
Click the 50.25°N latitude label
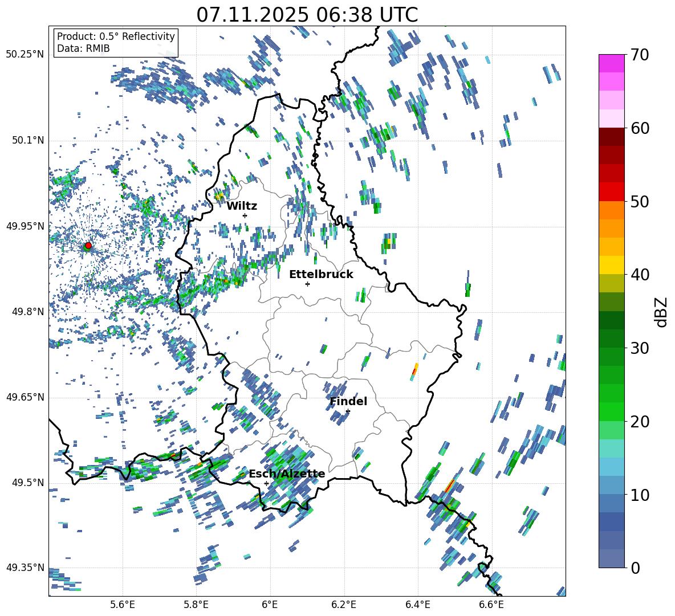pos(25,55)
